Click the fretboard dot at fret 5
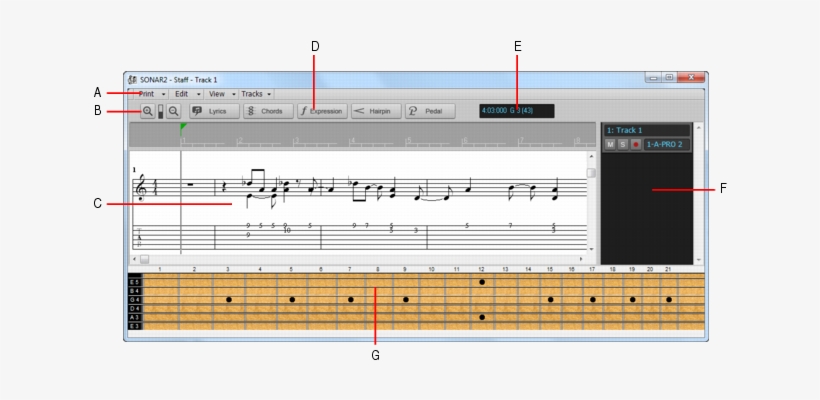820x400 pixels. point(292,300)
